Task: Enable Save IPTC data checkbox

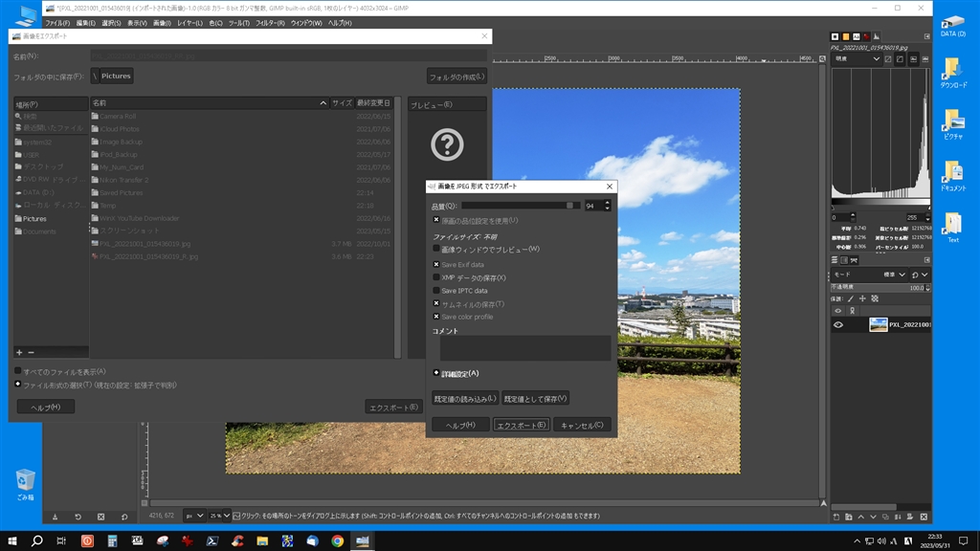Action: (436, 291)
